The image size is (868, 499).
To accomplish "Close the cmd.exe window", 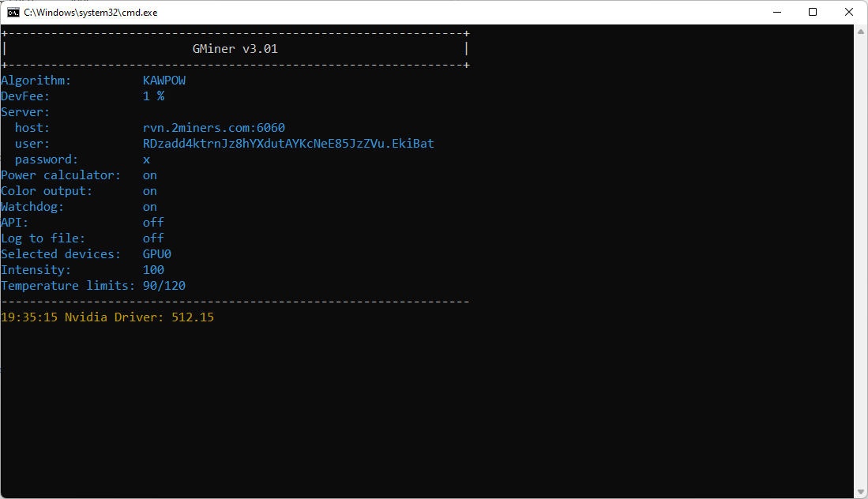I will click(848, 12).
